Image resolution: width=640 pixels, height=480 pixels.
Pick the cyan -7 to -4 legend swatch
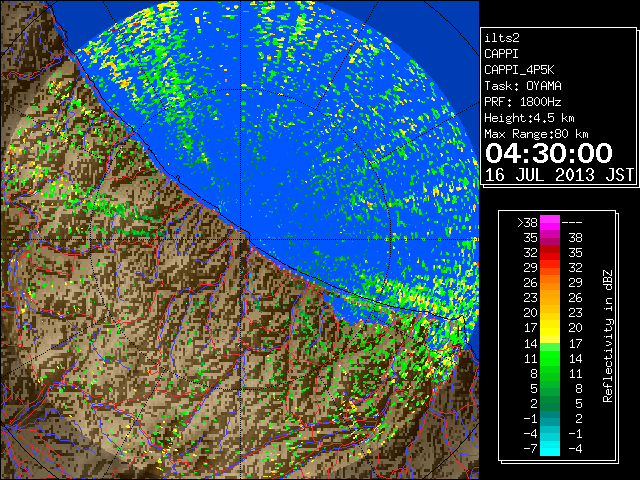pyautogui.click(x=550, y=448)
